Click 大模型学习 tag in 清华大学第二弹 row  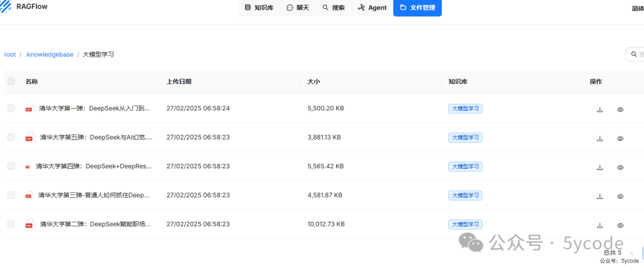pyautogui.click(x=465, y=224)
